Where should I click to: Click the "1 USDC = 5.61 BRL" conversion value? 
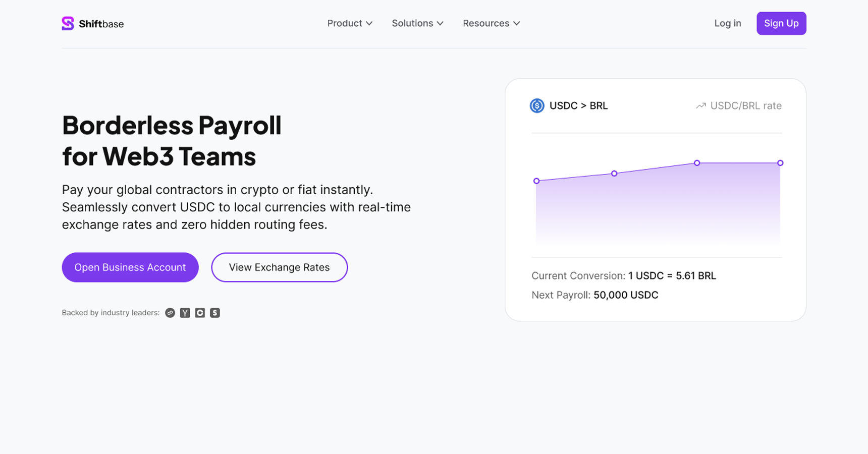pos(672,276)
